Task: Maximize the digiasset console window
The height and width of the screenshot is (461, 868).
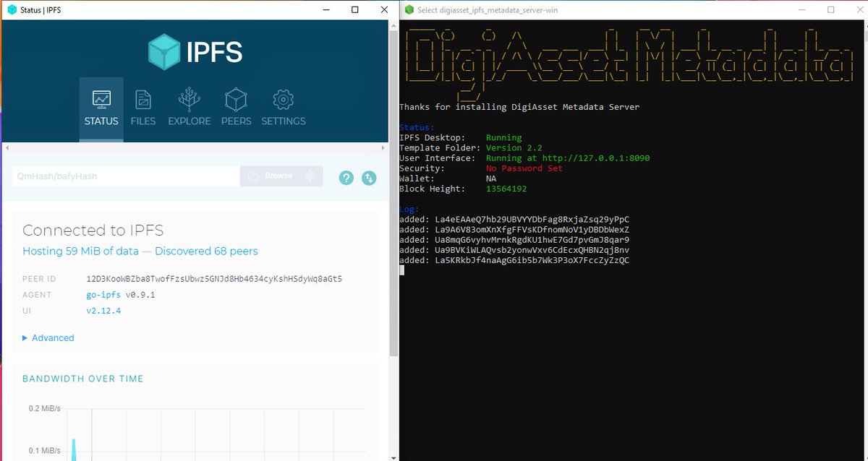Action: click(830, 9)
